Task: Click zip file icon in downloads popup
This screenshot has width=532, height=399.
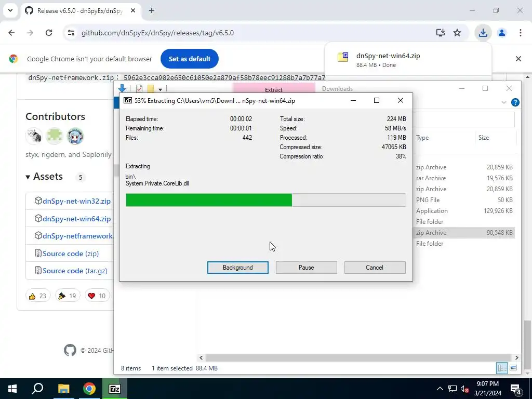Action: click(343, 57)
